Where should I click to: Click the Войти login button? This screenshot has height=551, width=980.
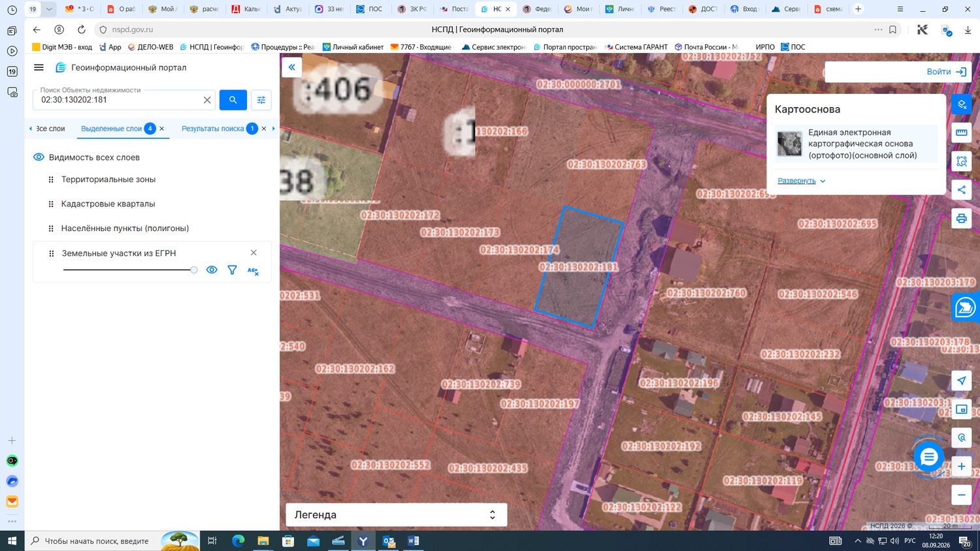point(947,72)
